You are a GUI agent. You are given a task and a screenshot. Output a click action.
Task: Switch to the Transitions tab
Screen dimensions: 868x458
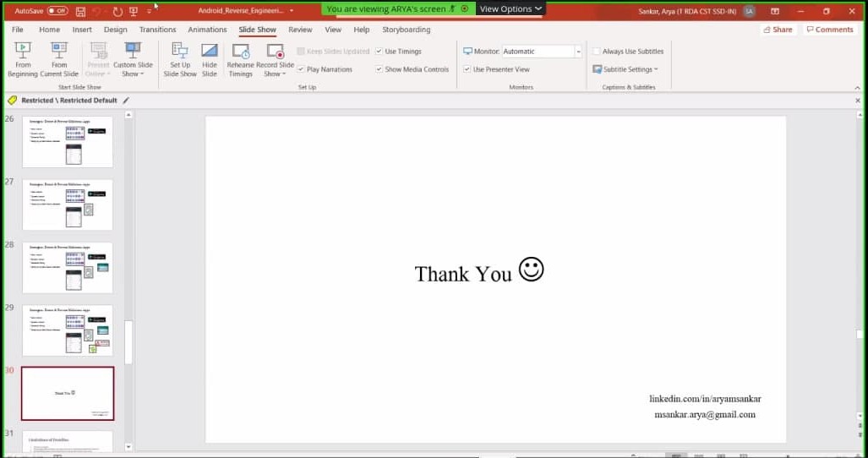pyautogui.click(x=158, y=30)
